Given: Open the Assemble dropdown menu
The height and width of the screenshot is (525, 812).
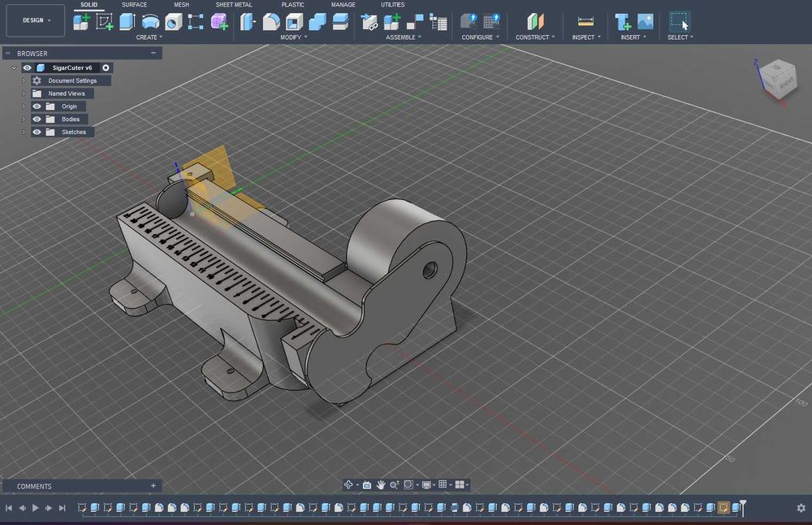Looking at the screenshot, I should (404, 37).
